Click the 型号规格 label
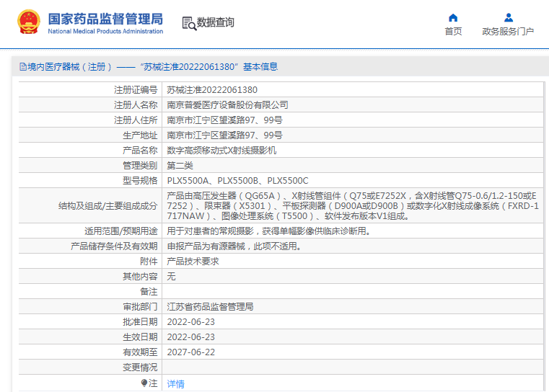Image resolution: width=549 pixels, height=392 pixels. click(140, 181)
